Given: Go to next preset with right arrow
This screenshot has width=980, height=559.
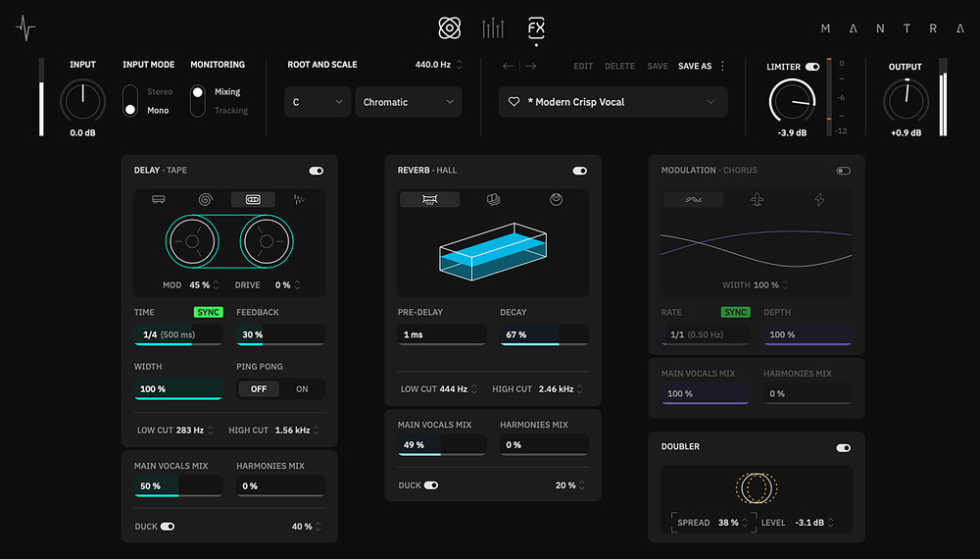Looking at the screenshot, I should click(x=531, y=66).
